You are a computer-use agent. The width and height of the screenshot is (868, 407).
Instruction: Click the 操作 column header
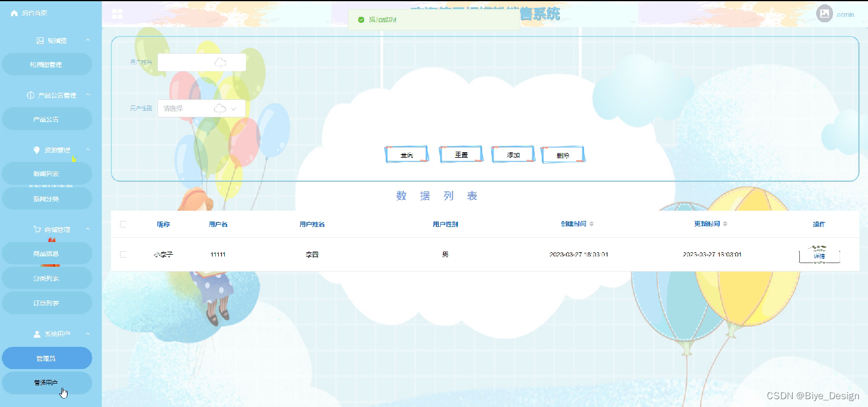tap(819, 224)
